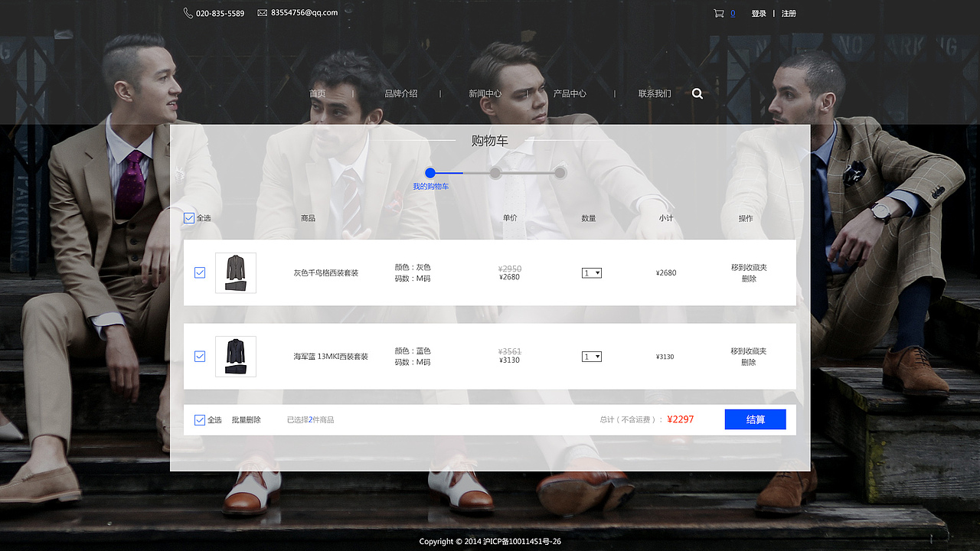Uncheck the navy blue suit item checkbox
980x551 pixels.
point(200,356)
